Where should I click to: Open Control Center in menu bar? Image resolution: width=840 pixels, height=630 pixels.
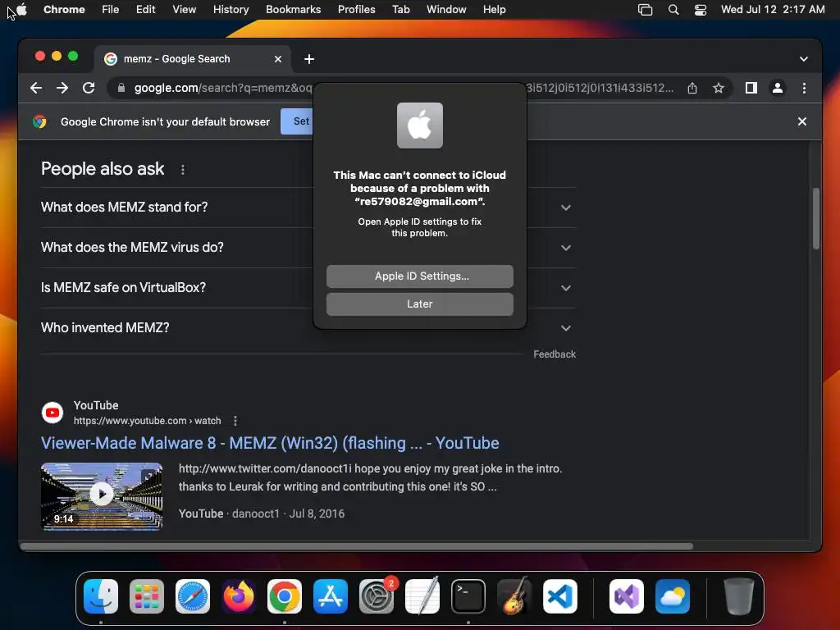click(x=701, y=10)
